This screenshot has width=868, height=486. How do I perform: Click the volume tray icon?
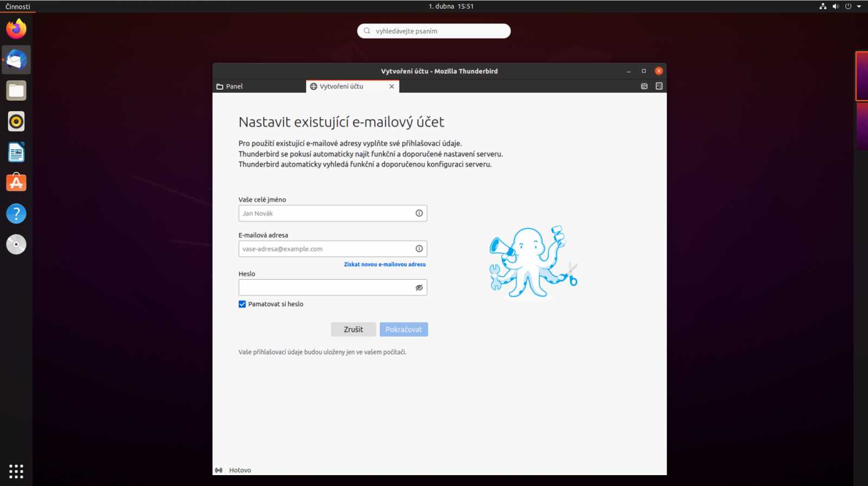835,7
